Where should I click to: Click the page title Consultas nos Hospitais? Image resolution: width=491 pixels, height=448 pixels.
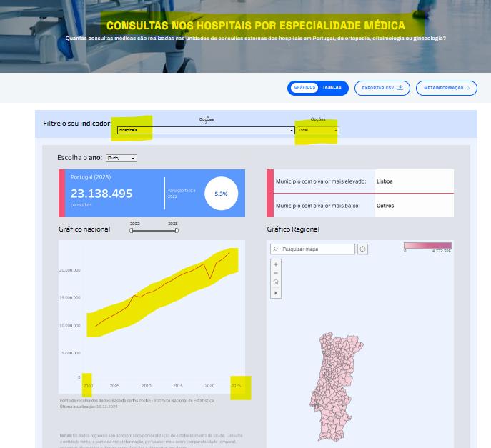pos(256,25)
